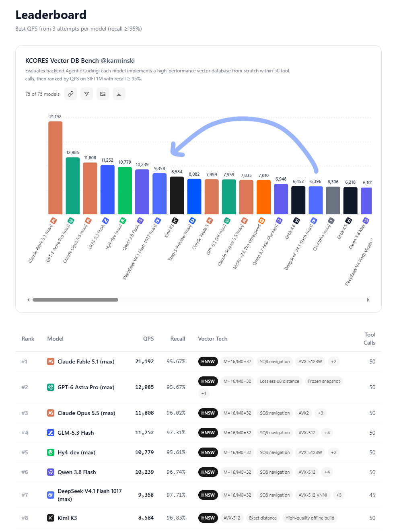The width and height of the screenshot is (399, 532).
Task: Click the Step-5-Preview icon under the chart axis
Action: pyautogui.click(x=192, y=220)
